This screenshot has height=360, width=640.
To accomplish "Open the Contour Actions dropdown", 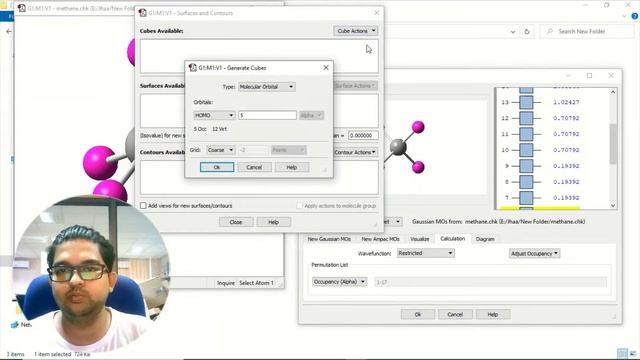I will (x=355, y=152).
